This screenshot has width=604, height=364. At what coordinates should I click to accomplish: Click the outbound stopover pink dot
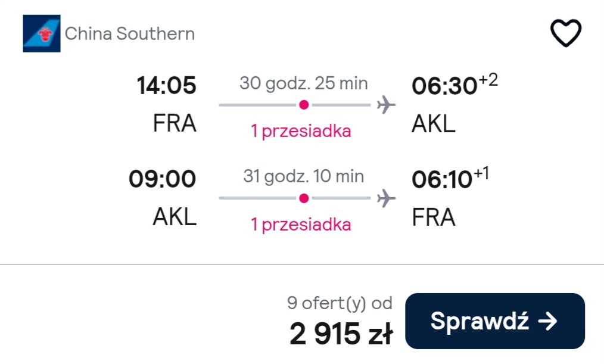pos(304,105)
